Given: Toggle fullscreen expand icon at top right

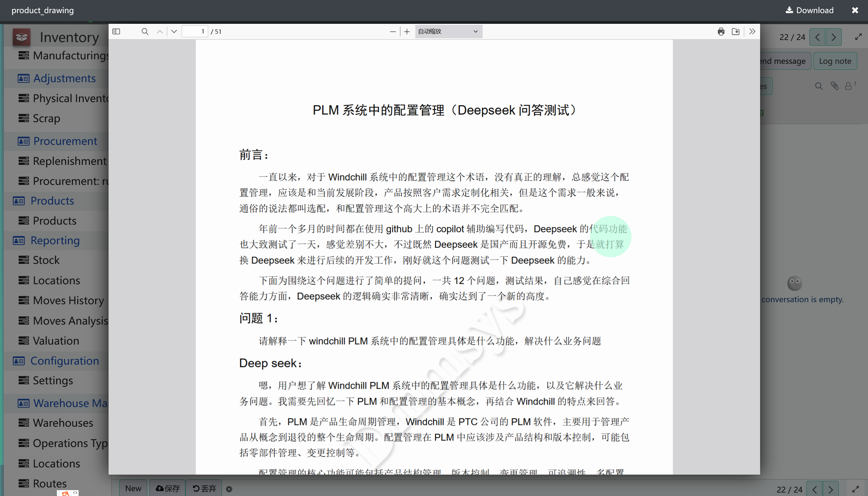Looking at the screenshot, I should pyautogui.click(x=858, y=37).
